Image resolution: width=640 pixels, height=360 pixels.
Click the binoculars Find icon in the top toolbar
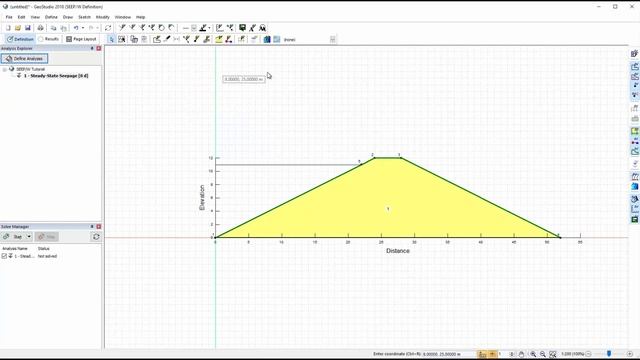[x=262, y=28]
